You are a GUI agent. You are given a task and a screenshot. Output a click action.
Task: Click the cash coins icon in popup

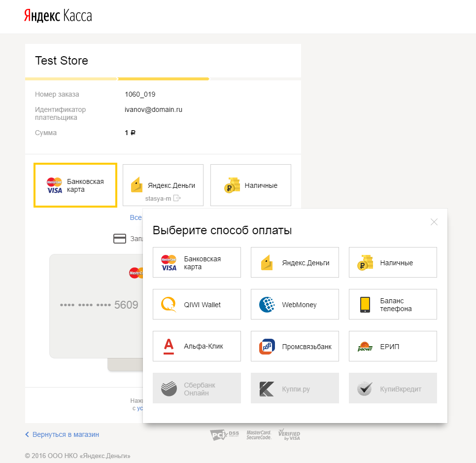[x=365, y=262]
